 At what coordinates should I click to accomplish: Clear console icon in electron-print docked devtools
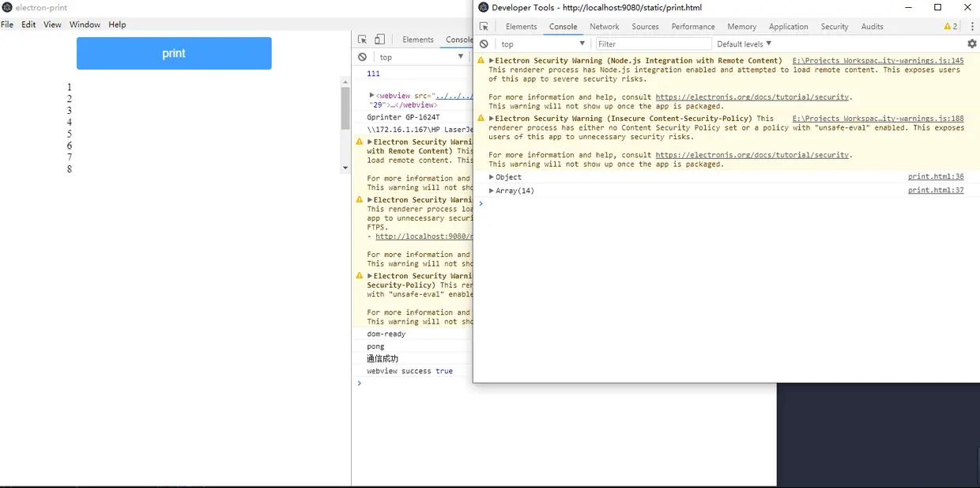[362, 57]
